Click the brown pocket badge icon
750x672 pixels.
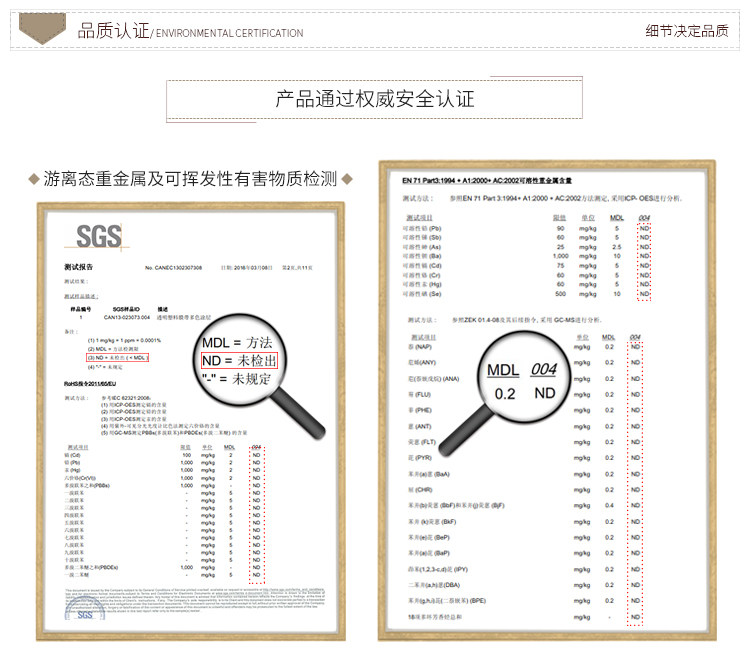42,28
